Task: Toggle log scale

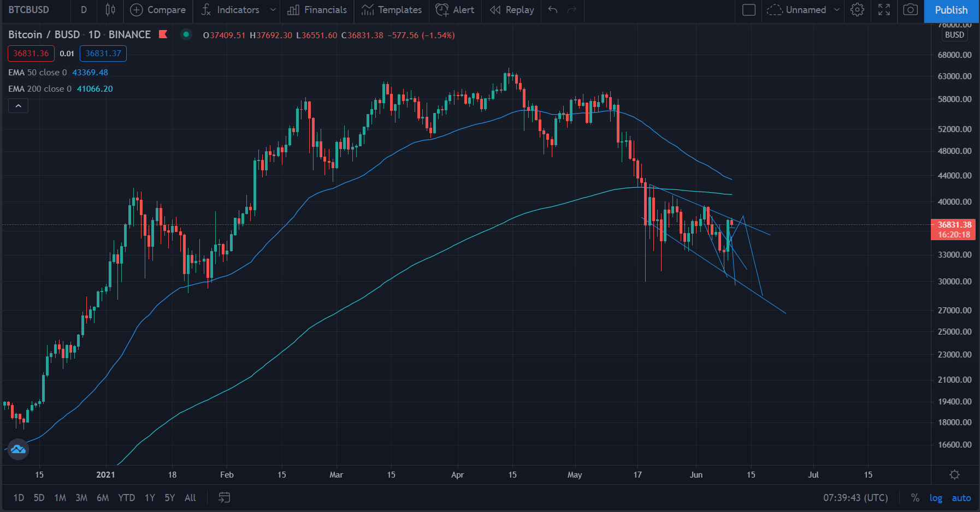Action: point(936,498)
